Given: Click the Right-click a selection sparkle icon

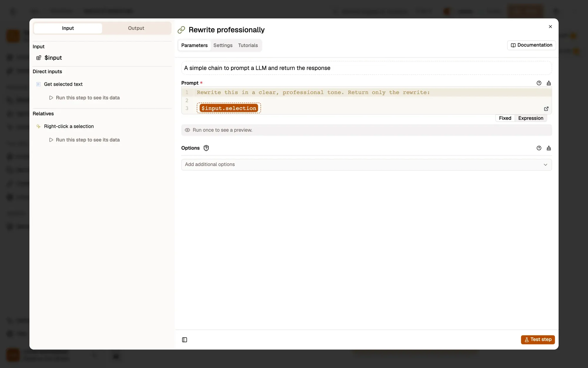Looking at the screenshot, I should [x=38, y=126].
